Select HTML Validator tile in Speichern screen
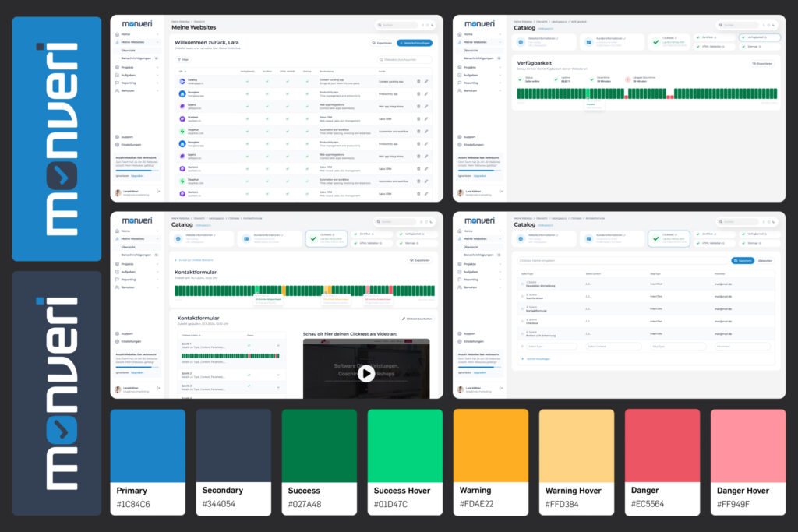Viewport: 798px width, 532px height. (715, 243)
